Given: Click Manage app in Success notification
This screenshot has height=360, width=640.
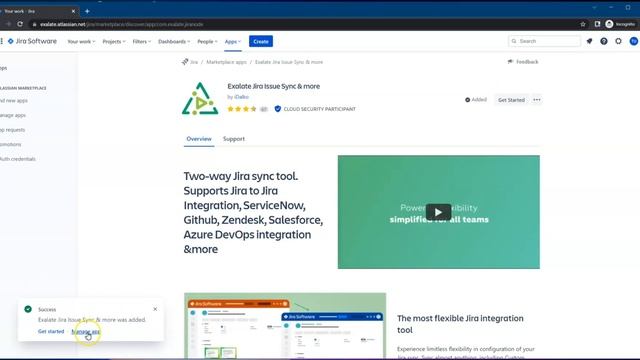Looking at the screenshot, I should click(x=85, y=331).
